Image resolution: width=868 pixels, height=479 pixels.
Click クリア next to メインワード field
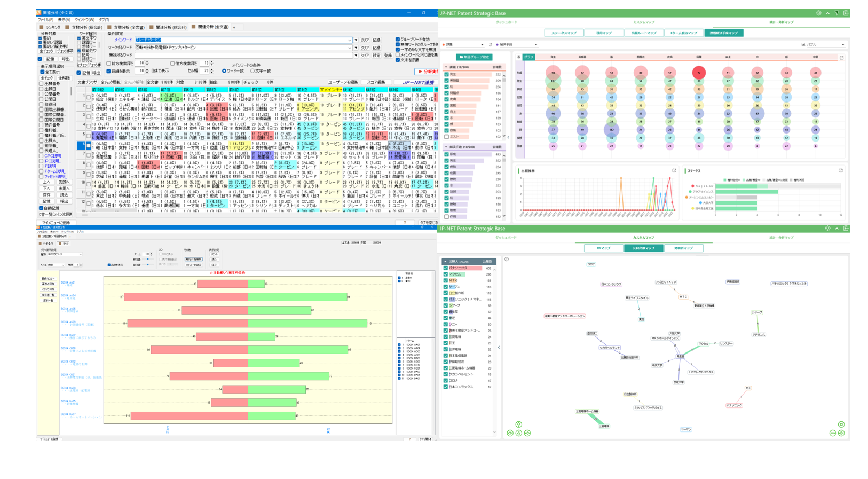coord(365,40)
